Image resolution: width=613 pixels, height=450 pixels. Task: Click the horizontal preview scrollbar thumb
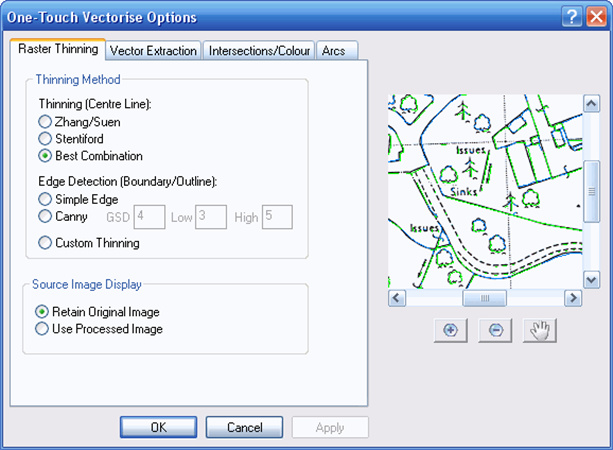485,298
